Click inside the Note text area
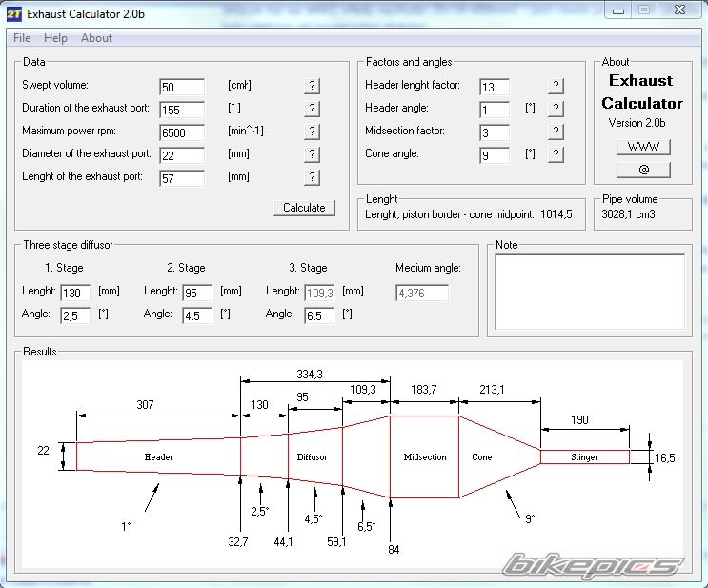 pyautogui.click(x=588, y=294)
